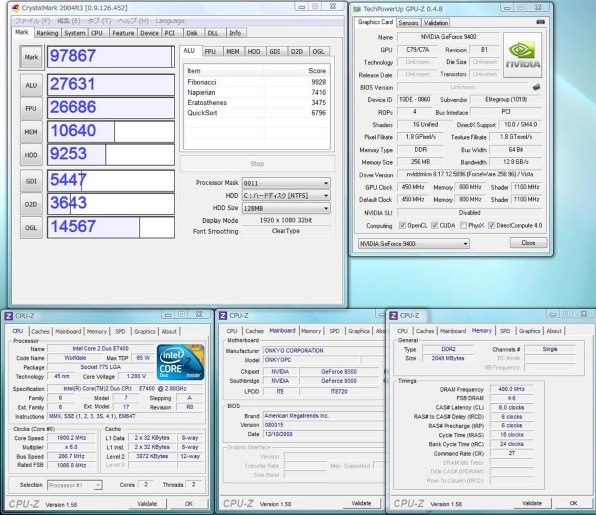This screenshot has width=596, height=515.
Task: Toggle the DirectCompute 4.0 checkbox
Action: point(491,225)
